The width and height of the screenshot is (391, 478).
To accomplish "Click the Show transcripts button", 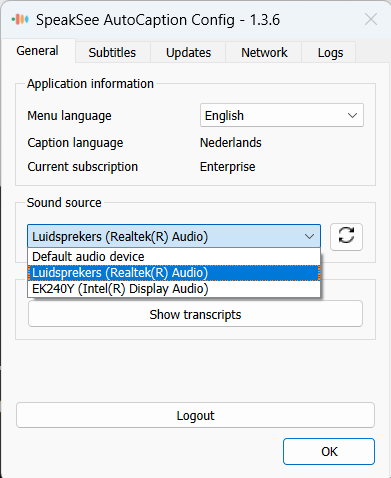I will coord(195,314).
